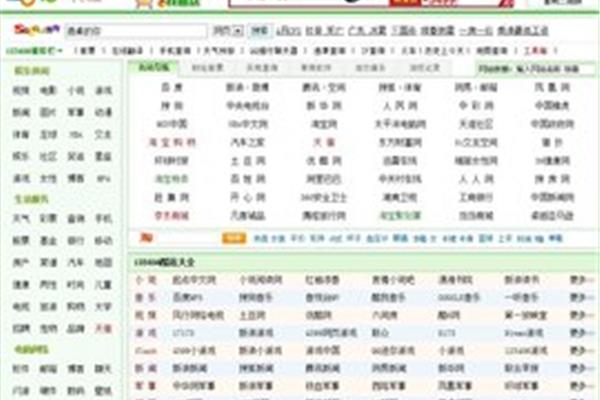This screenshot has width=600, height=400.
Task: Switch to the third tab in the tab strip
Action: point(262,68)
